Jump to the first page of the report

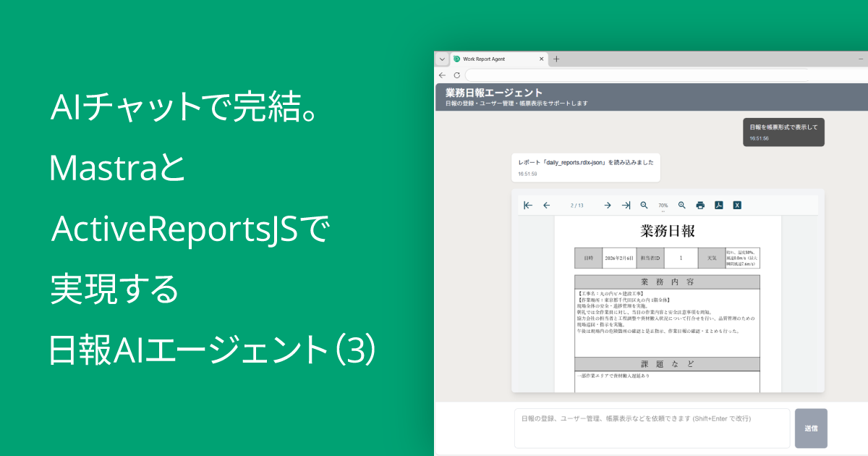click(527, 205)
